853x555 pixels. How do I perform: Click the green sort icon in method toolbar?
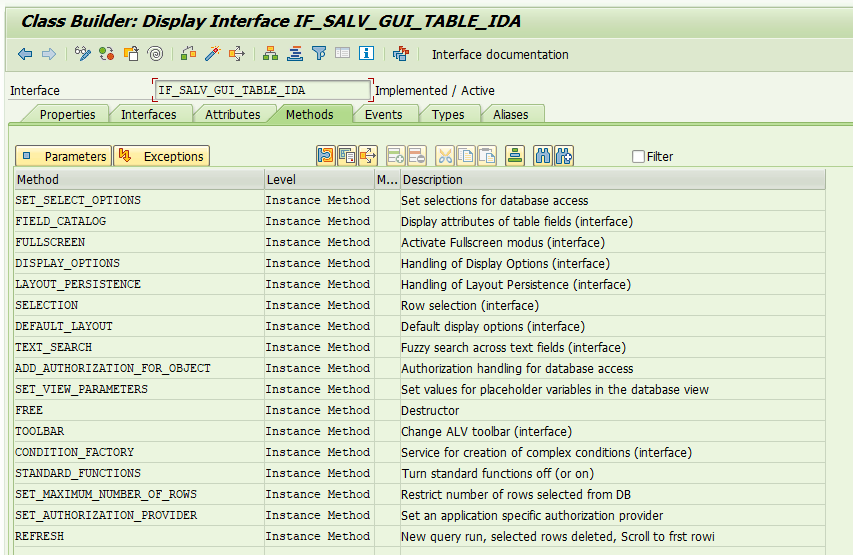pos(513,156)
